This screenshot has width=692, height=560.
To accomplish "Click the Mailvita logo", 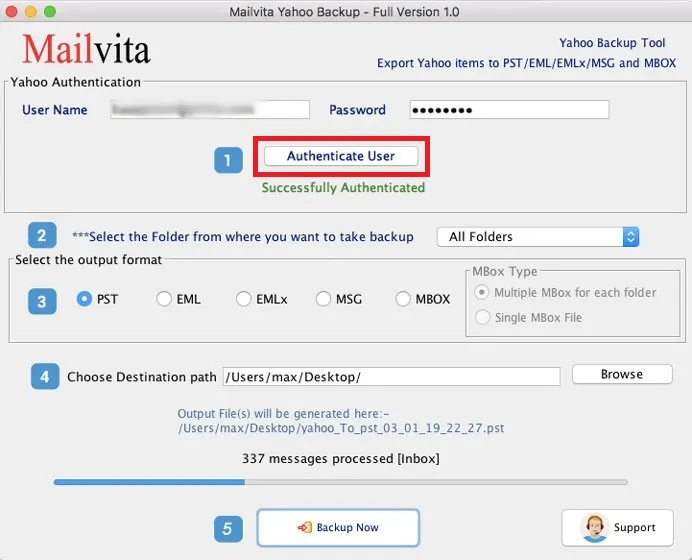I will [x=85, y=49].
